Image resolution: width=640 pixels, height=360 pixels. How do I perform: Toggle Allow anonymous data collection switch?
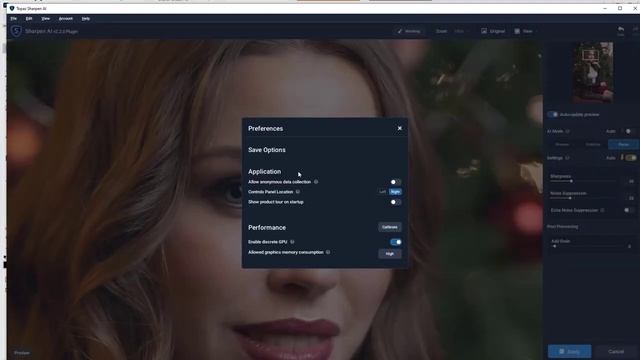click(x=395, y=182)
